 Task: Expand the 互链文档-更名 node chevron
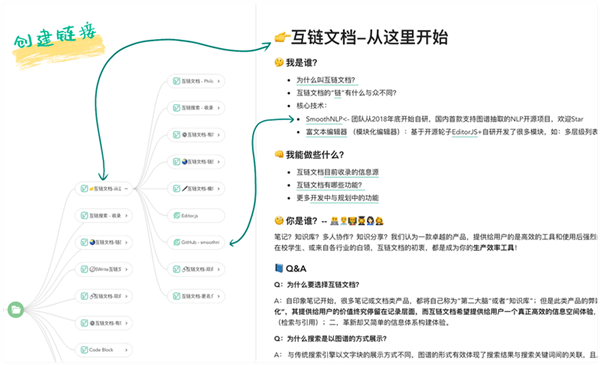[x=218, y=296]
